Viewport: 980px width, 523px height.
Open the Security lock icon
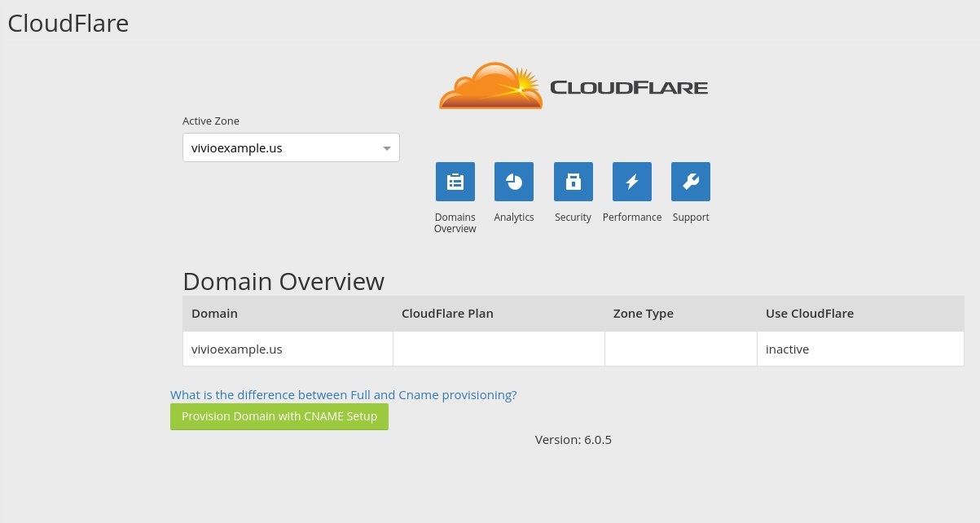point(573,182)
